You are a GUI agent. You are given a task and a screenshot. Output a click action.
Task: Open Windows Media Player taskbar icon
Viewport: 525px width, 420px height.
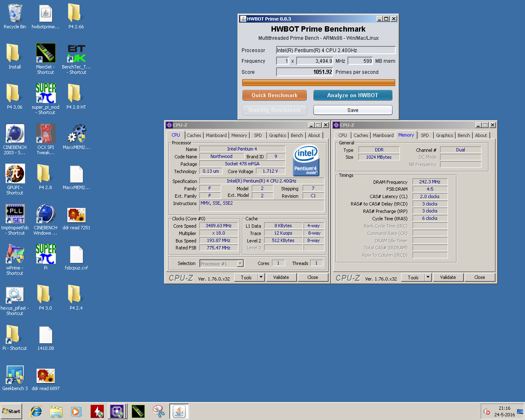(x=76, y=411)
